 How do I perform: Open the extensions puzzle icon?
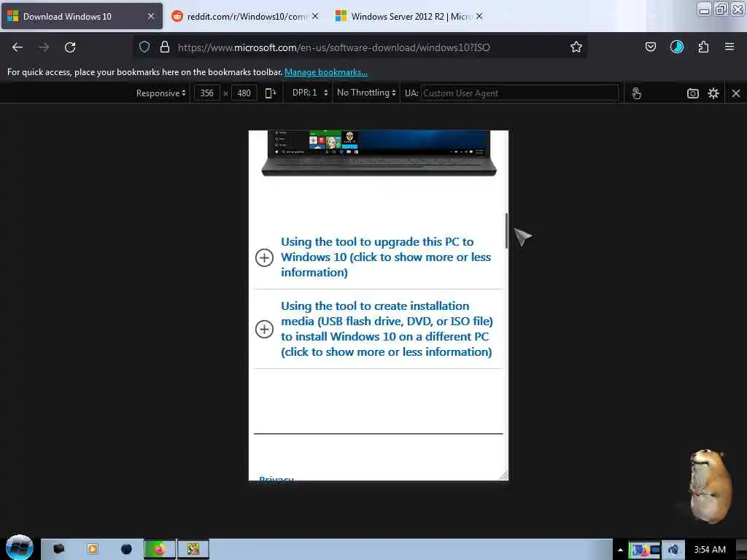point(703,47)
